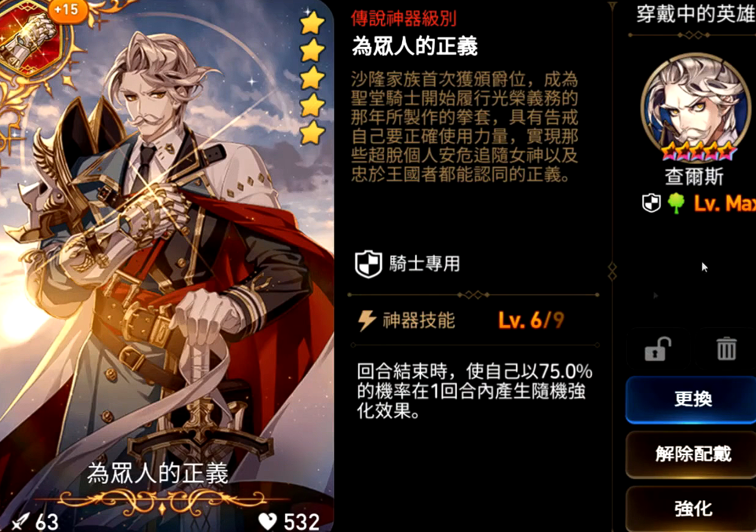Click the +15 enhancement badge
The width and height of the screenshot is (756, 532).
66,10
